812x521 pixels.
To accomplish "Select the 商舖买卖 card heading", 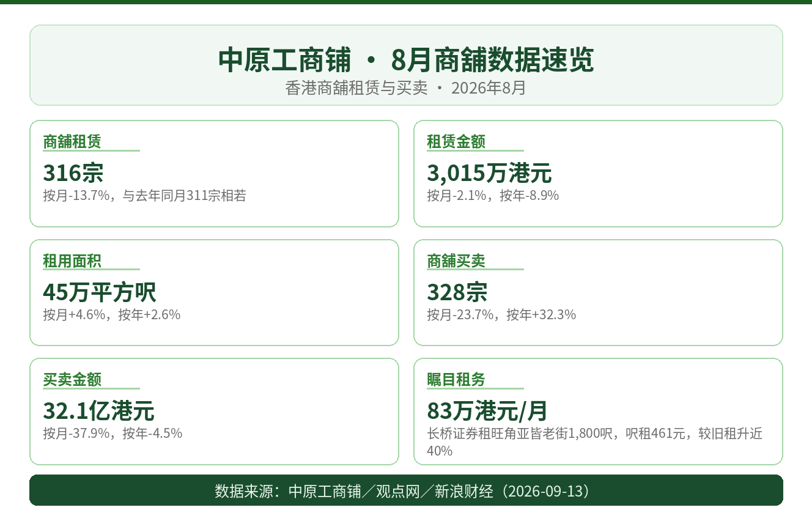I will [x=456, y=261].
